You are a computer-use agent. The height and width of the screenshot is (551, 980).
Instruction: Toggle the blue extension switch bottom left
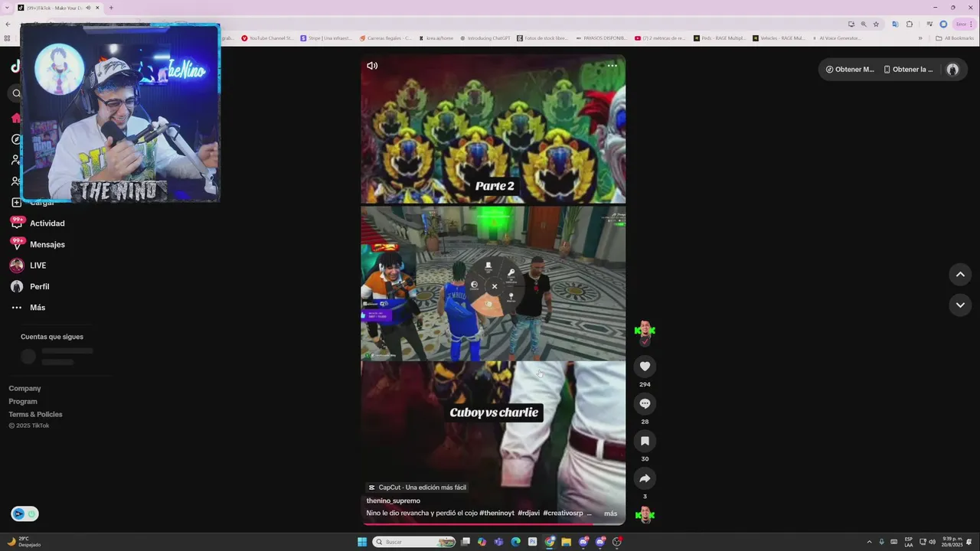click(24, 514)
